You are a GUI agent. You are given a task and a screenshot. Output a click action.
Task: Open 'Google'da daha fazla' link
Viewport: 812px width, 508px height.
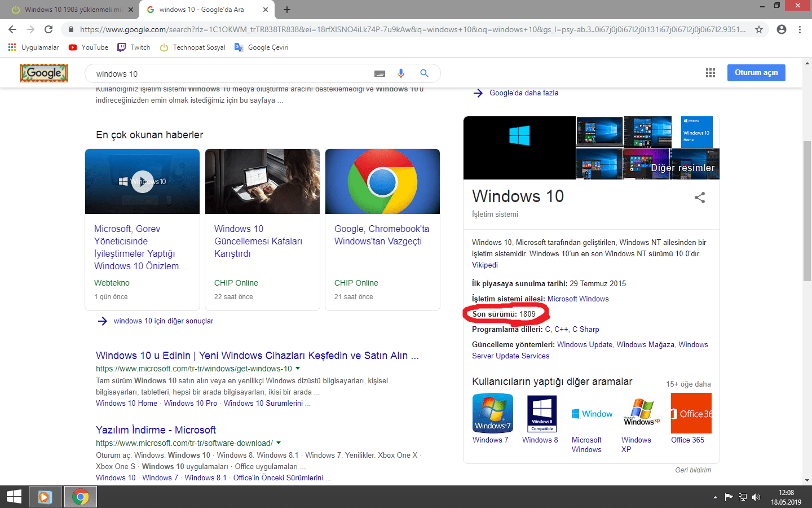coord(524,93)
